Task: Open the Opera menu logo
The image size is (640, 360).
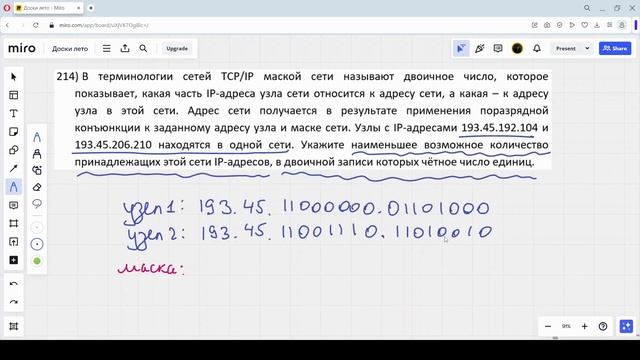Action: coord(7,8)
